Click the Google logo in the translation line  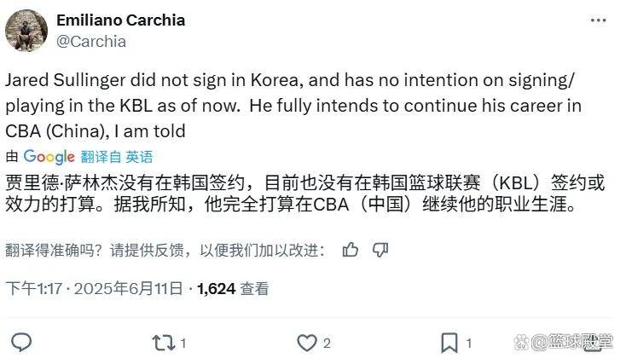[x=49, y=156]
